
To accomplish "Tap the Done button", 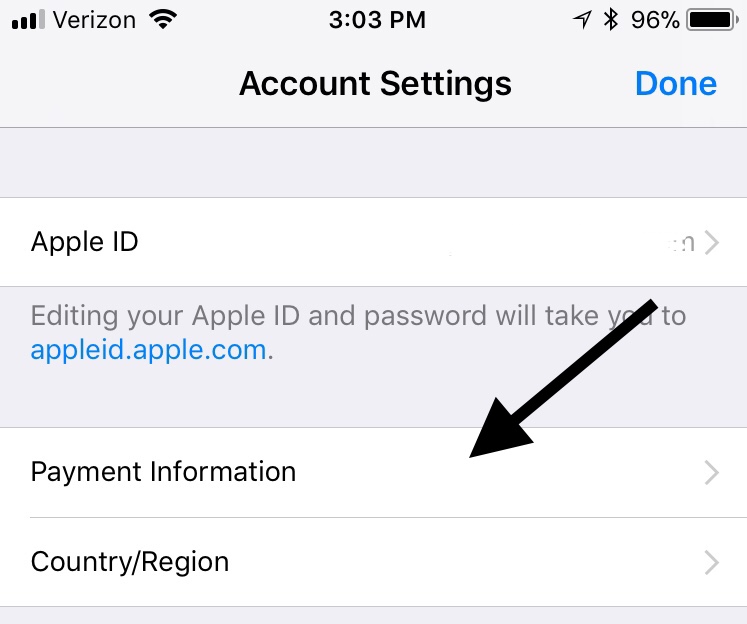I will pos(676,84).
